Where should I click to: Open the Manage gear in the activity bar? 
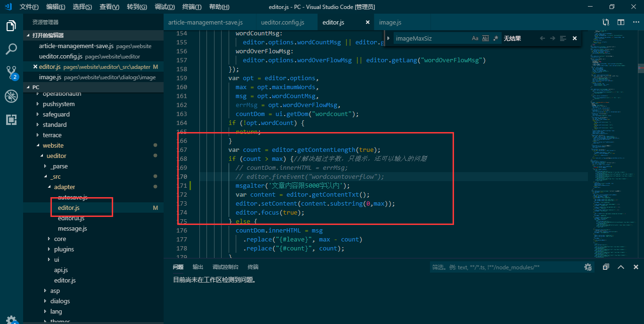pyautogui.click(x=11, y=319)
